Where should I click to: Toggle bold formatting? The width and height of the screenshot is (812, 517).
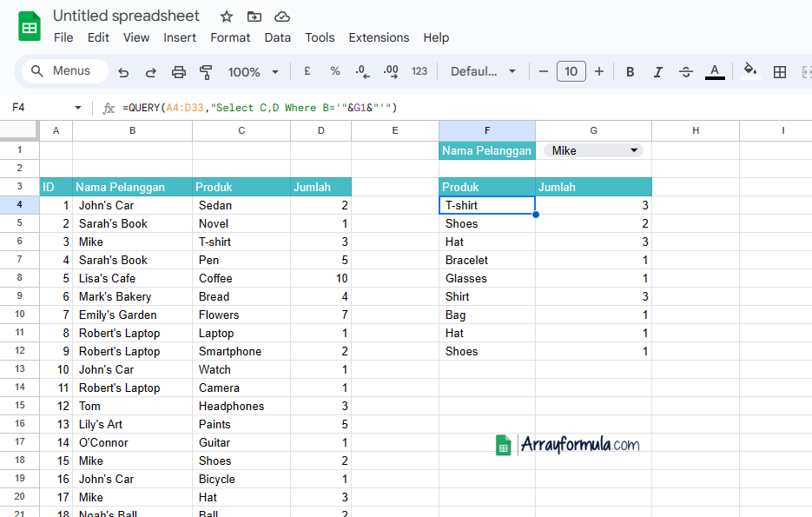click(x=630, y=72)
